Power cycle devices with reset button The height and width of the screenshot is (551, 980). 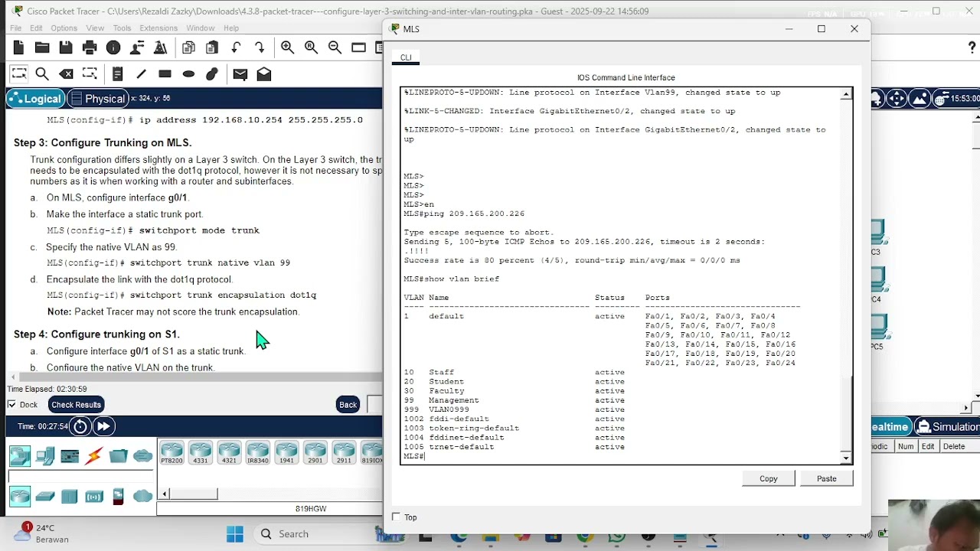click(80, 426)
